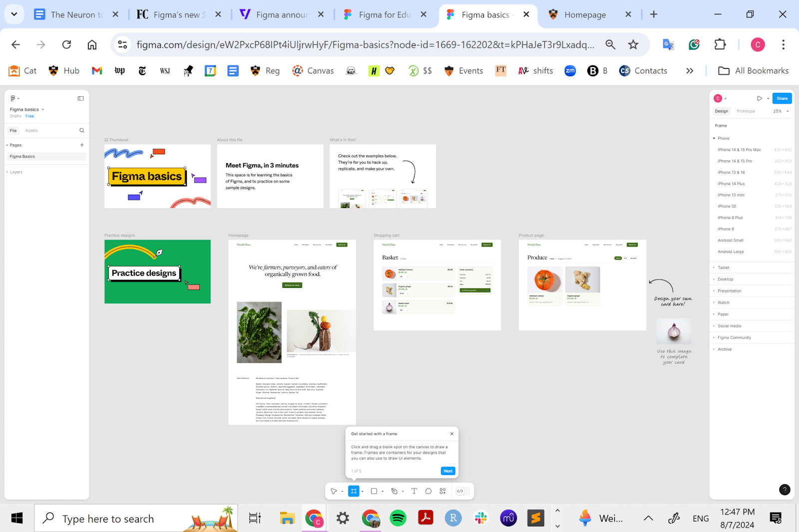Select the green Practice designs frame
Image resolution: width=799 pixels, height=532 pixels.
(157, 271)
